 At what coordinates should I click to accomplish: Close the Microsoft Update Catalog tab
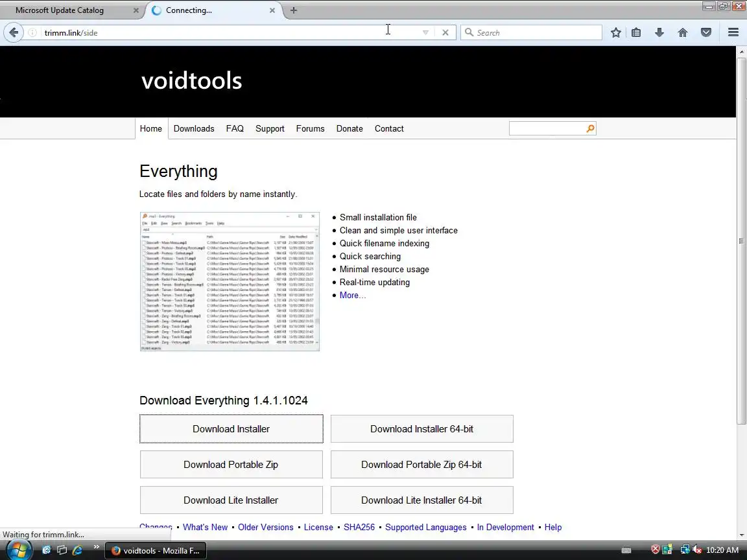(x=136, y=10)
